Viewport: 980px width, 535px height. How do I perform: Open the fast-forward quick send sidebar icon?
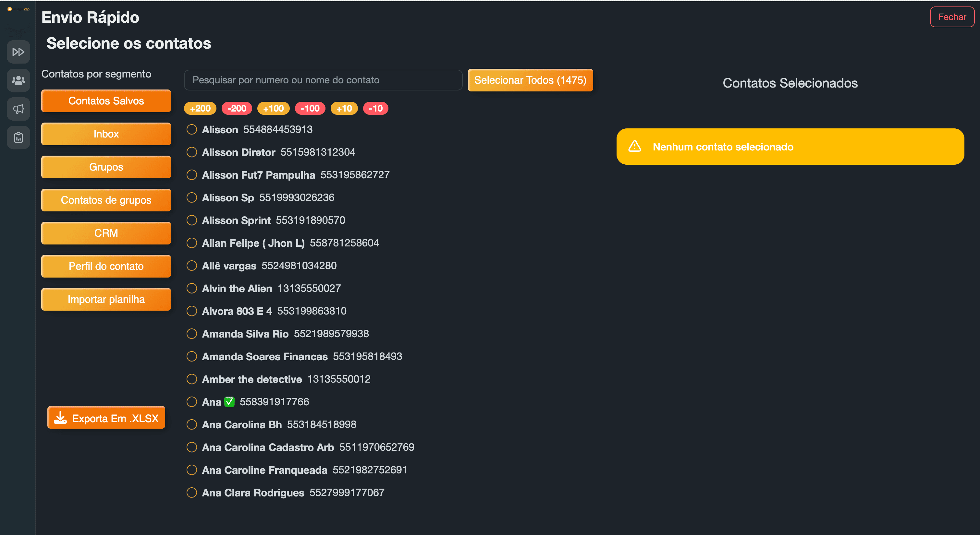coord(18,52)
